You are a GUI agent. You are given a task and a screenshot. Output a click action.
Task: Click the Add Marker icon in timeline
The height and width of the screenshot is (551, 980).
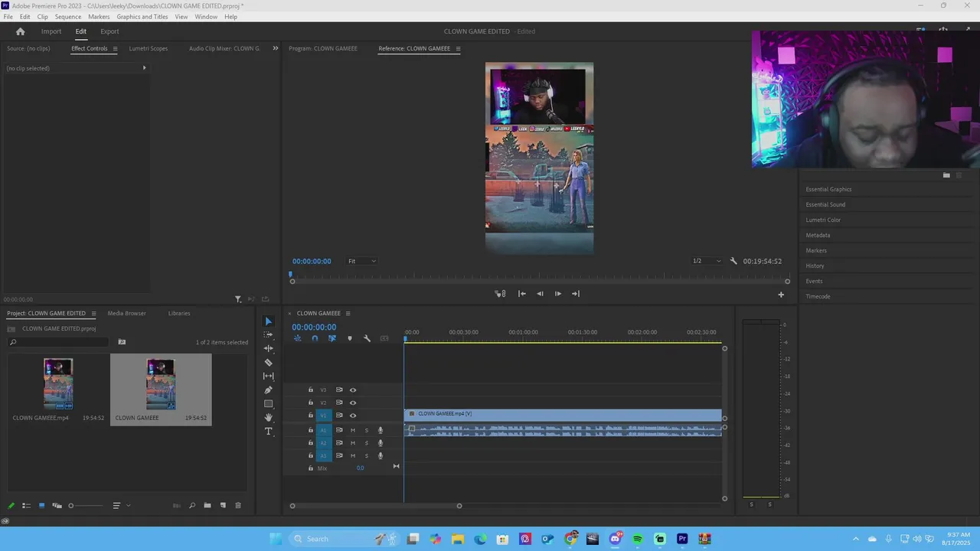point(350,338)
